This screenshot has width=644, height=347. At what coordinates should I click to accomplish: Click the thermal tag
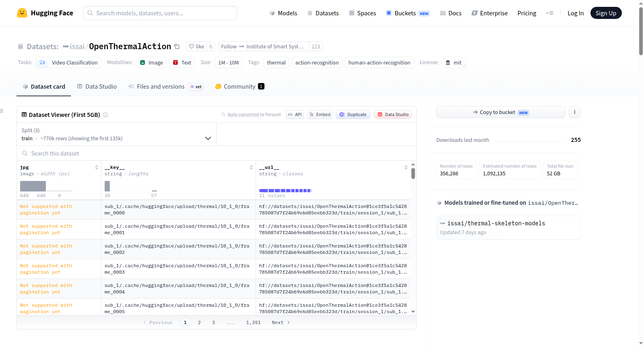coord(276,62)
